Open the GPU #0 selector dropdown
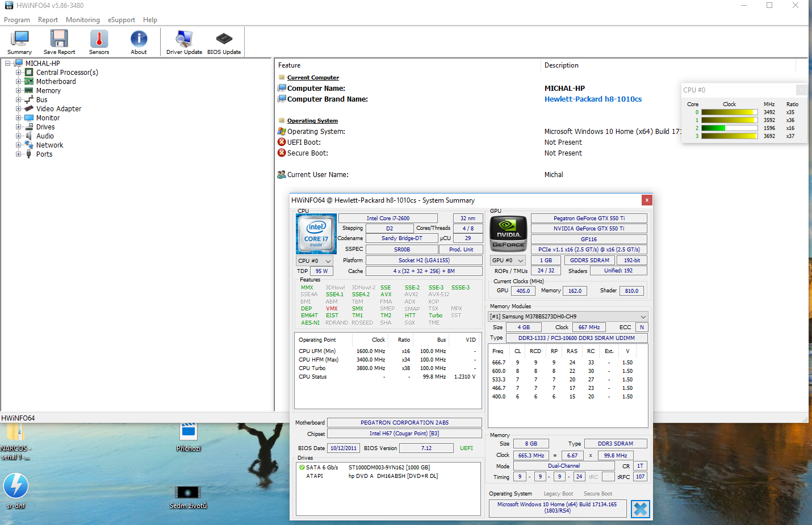Viewport: 812px width, 525px height. pos(508,261)
